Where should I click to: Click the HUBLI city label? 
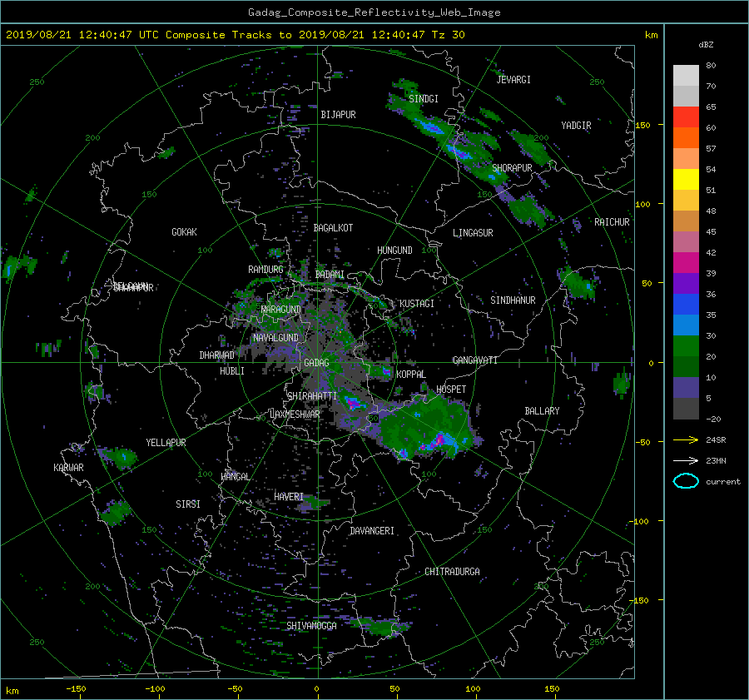(232, 371)
